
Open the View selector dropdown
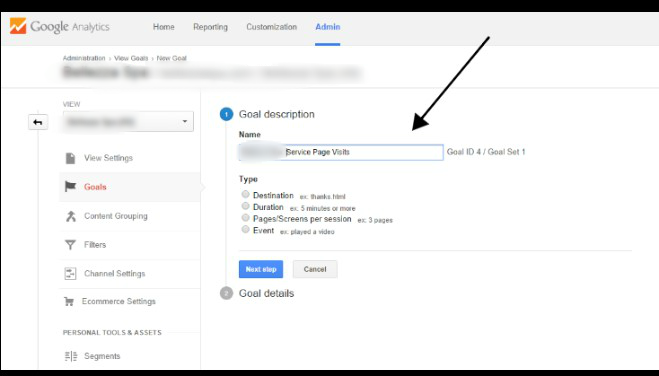point(128,121)
